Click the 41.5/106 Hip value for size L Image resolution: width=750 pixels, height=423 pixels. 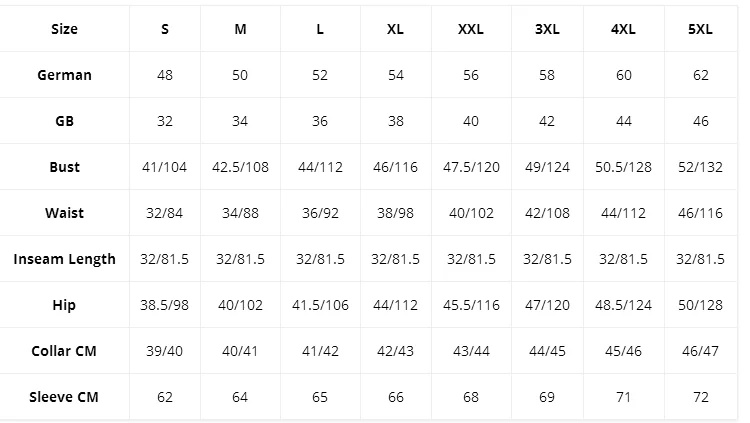pyautogui.click(x=320, y=305)
